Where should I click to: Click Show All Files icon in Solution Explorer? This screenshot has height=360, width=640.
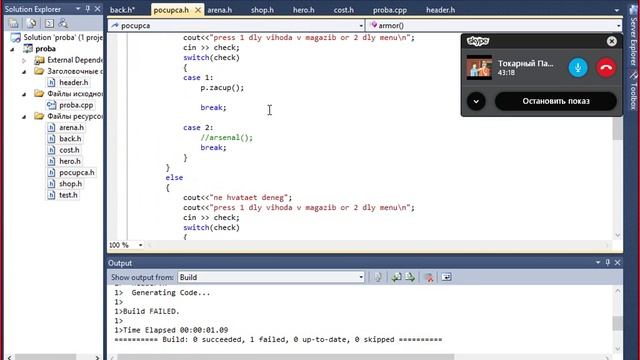[x=31, y=23]
